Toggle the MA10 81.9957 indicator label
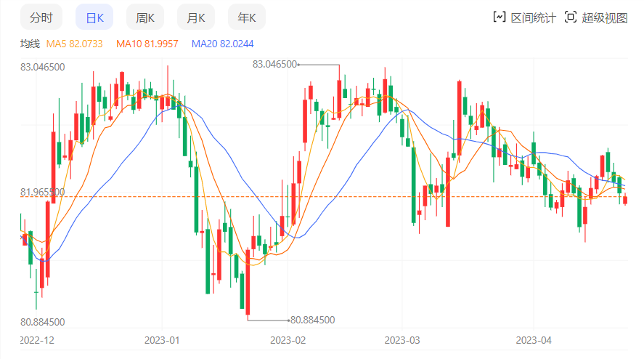 pos(147,44)
